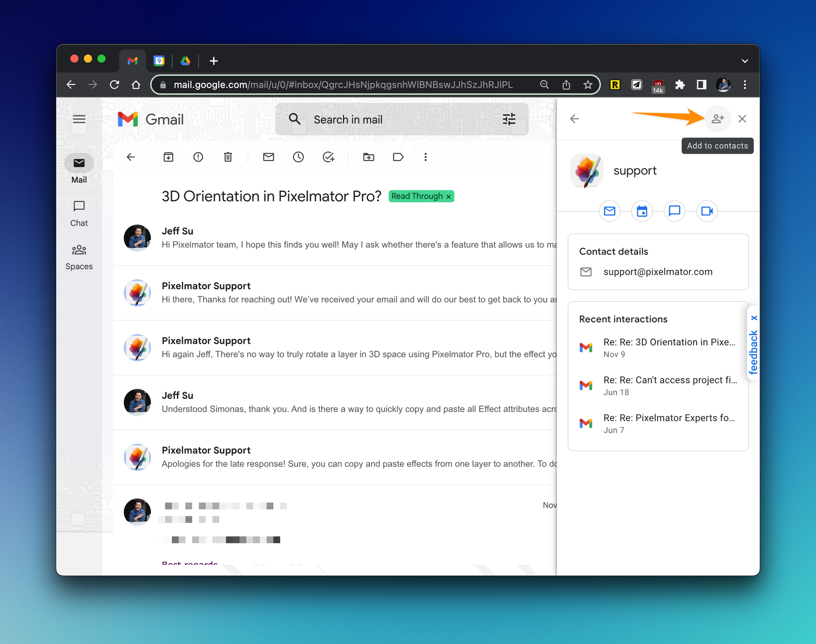Open Pixelmator Experts interaction from Jun 7
This screenshot has width=816, height=644.
tap(658, 423)
